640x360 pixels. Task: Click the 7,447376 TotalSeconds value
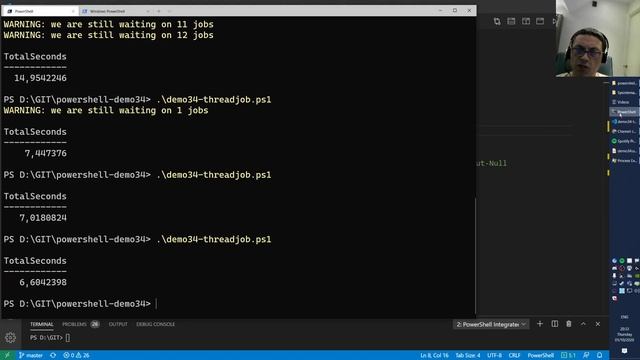coord(45,153)
